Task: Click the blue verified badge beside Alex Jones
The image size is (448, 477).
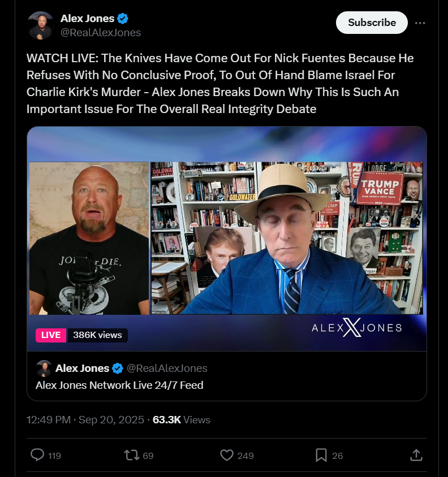Action: pos(122,19)
